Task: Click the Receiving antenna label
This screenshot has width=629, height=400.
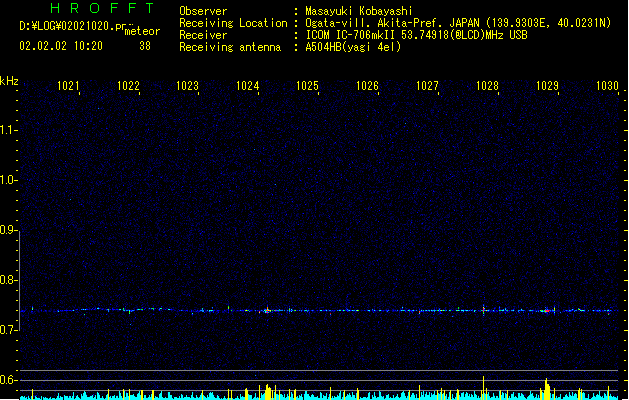Action: [x=230, y=47]
